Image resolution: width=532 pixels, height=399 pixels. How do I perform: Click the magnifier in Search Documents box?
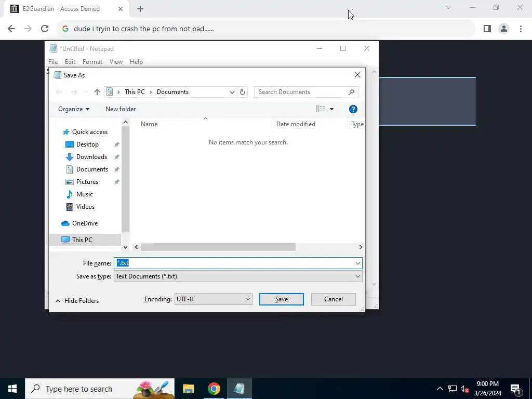point(351,92)
